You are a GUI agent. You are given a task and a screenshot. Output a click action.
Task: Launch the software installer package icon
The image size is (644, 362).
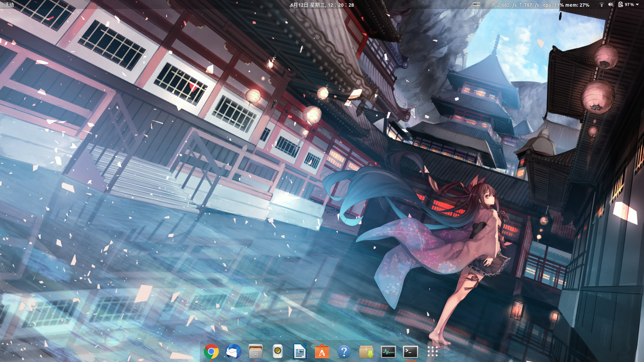coord(366,352)
